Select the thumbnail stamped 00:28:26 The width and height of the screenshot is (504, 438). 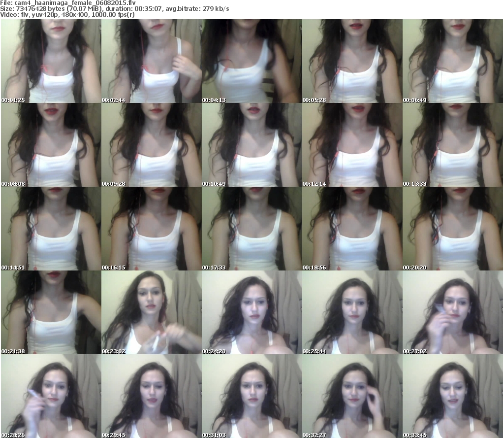click(51, 396)
